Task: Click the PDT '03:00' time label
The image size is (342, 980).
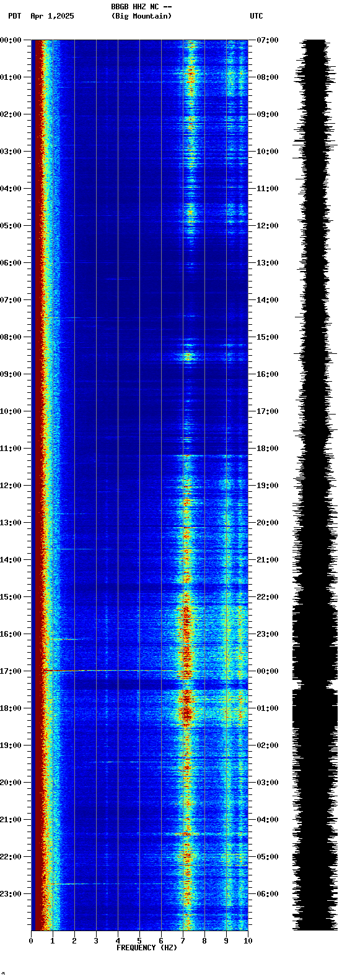Action: pos(11,152)
